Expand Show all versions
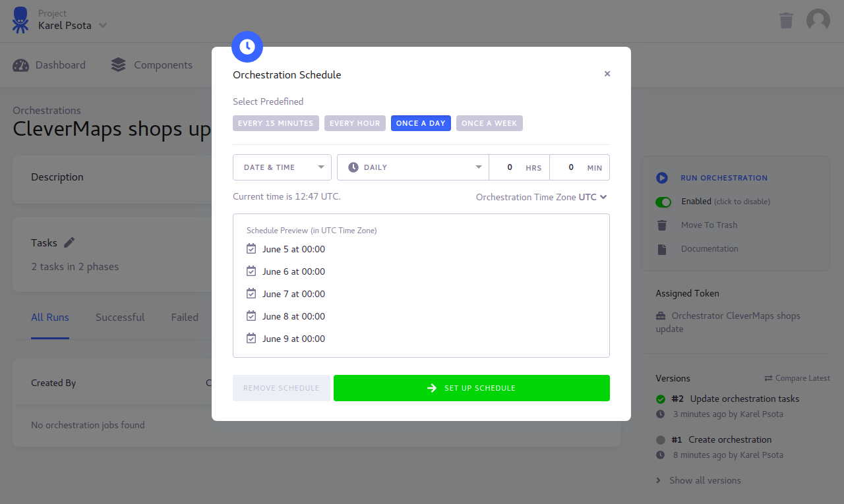Screen dimensions: 844x504 (704, 480)
